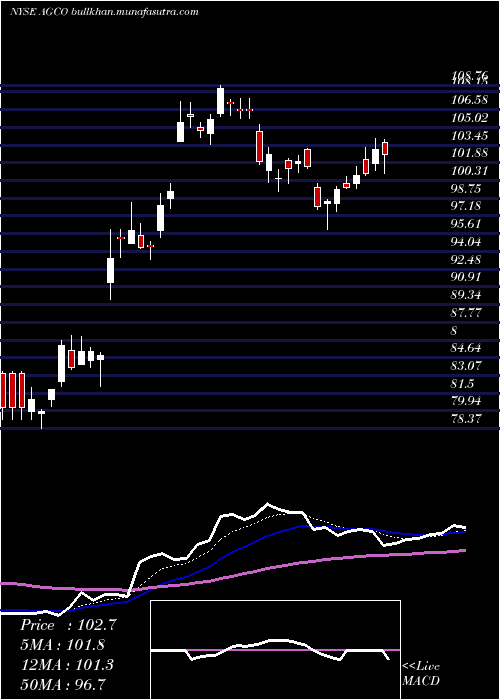
Task: Click the 98.75 price axis label
Action: [x=466, y=188]
